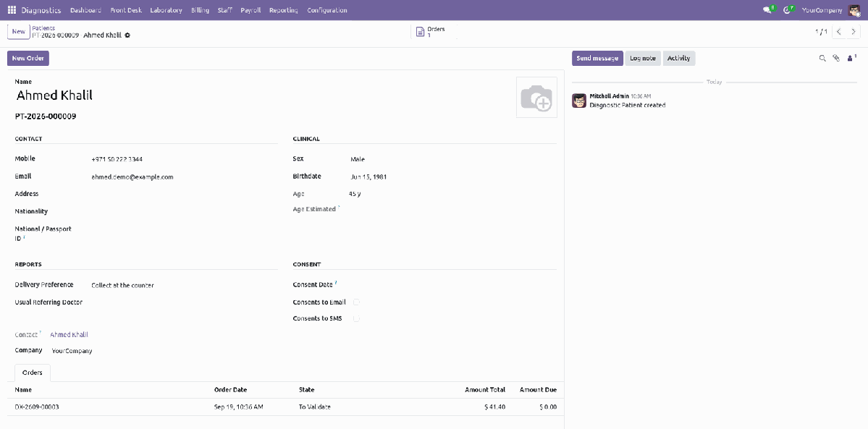Search messages with the magnifier icon
868x429 pixels.
click(822, 58)
